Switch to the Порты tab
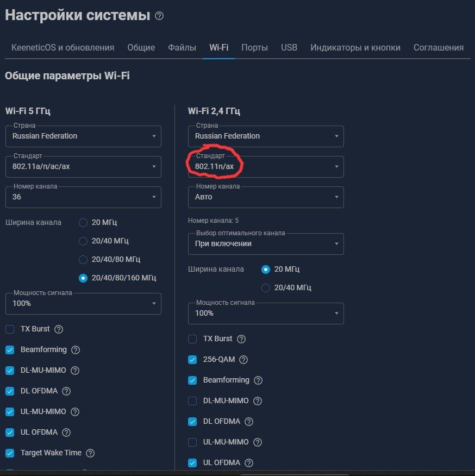The image size is (475, 476). point(254,48)
